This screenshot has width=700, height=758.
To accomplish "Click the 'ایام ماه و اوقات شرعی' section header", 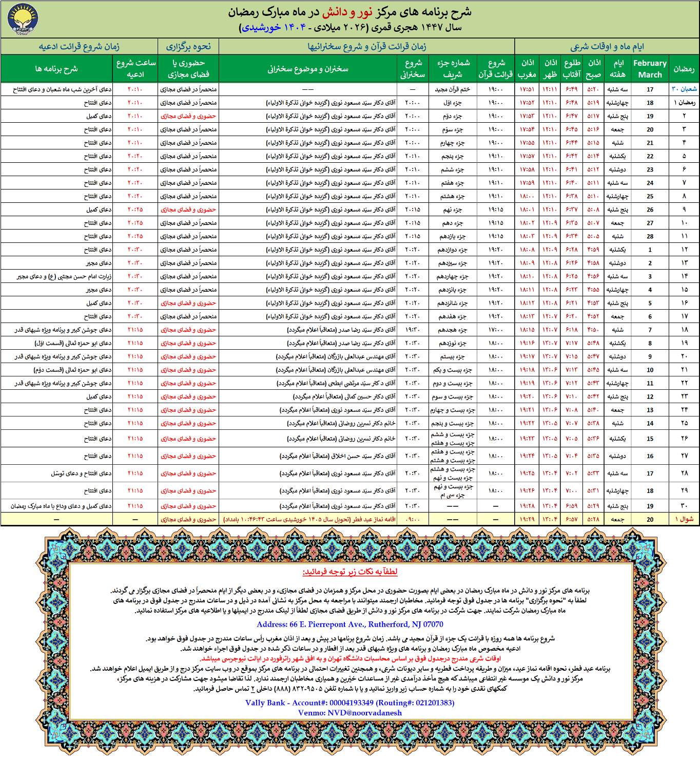I will (607, 47).
